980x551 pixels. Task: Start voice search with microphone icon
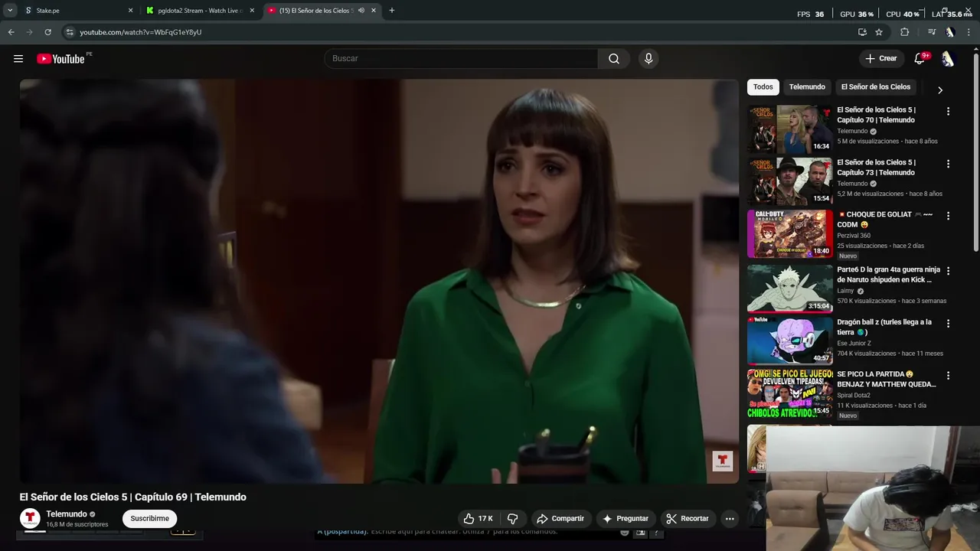pyautogui.click(x=648, y=59)
